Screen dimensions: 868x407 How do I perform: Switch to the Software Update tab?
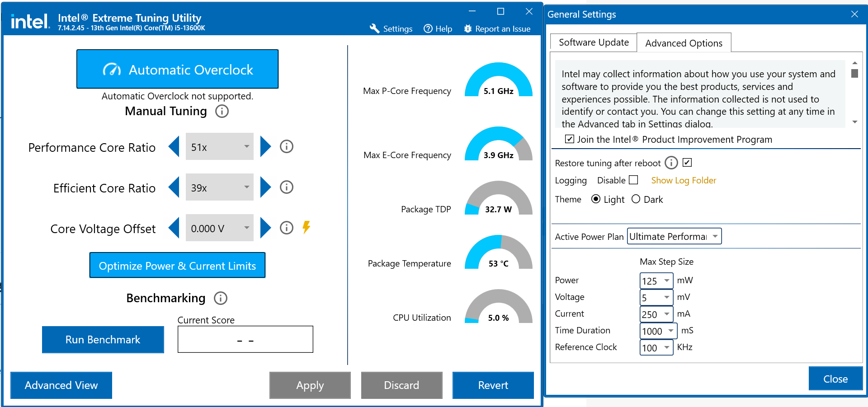tap(593, 42)
